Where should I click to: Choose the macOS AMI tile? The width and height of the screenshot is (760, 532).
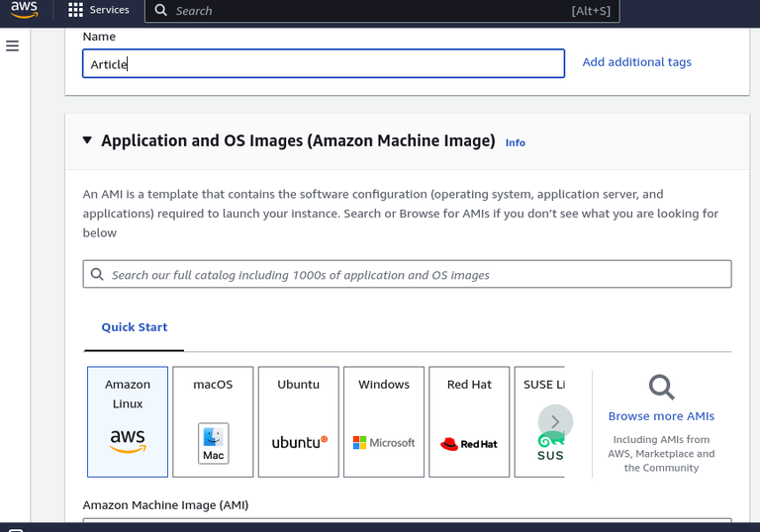213,421
